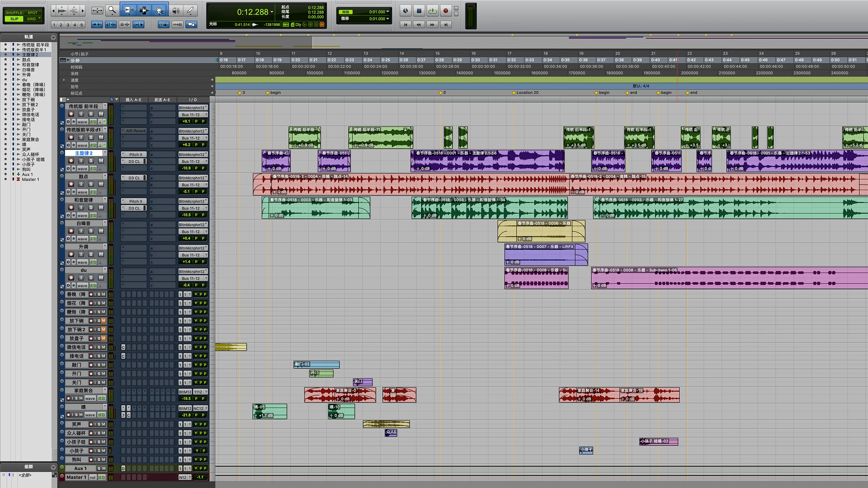Viewport: 868px width, 488px height.
Task: Select the Pencil tool
Action: point(190,10)
